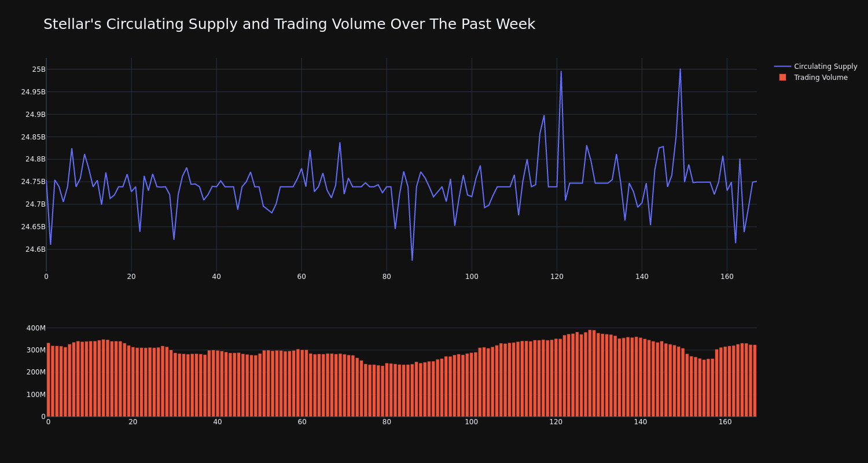The width and height of the screenshot is (868, 463).
Task: Click the 160 tick on volume chart x-axis
Action: [x=725, y=422]
